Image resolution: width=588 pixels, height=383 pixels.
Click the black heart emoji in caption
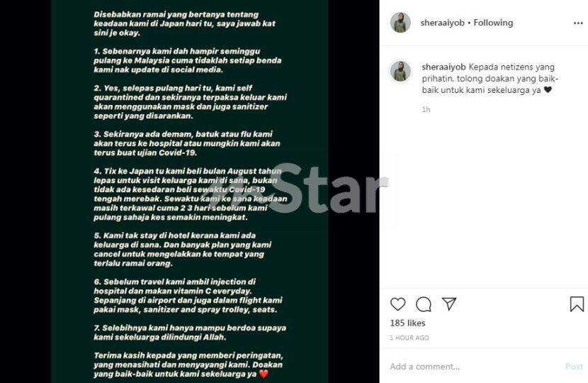548,90
